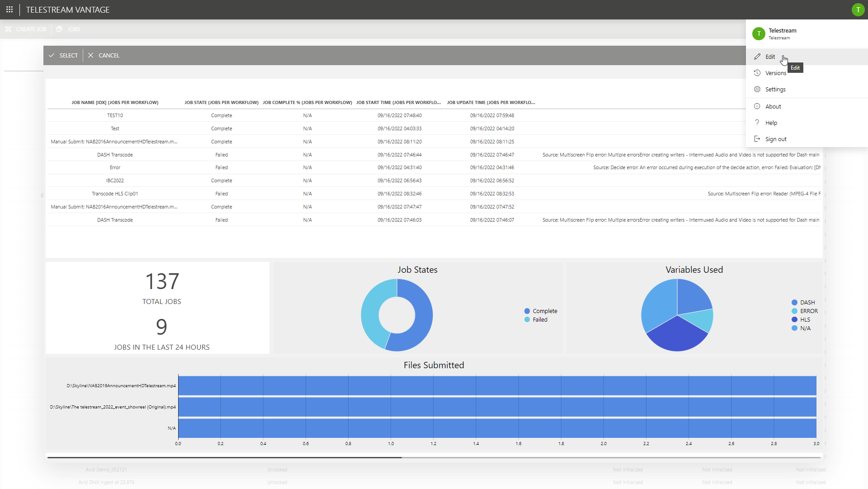Click the 137 Total Jobs count
Viewport: 868px width, 489px height.
[162, 281]
